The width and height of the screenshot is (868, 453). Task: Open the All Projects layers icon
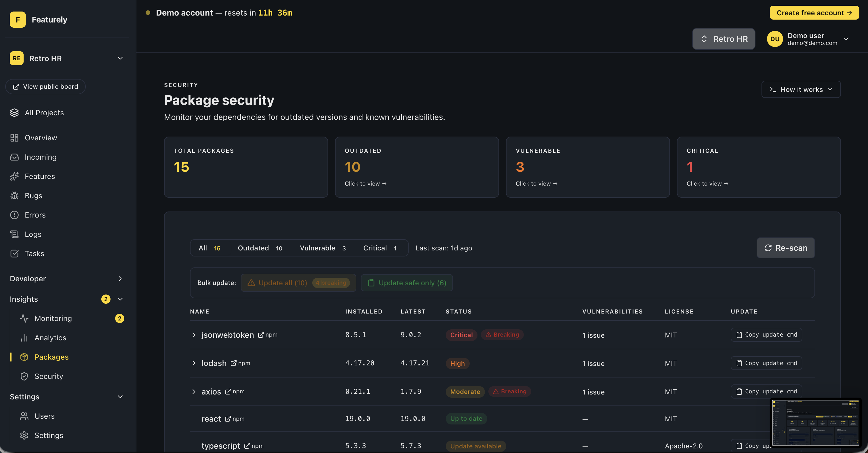(x=14, y=113)
